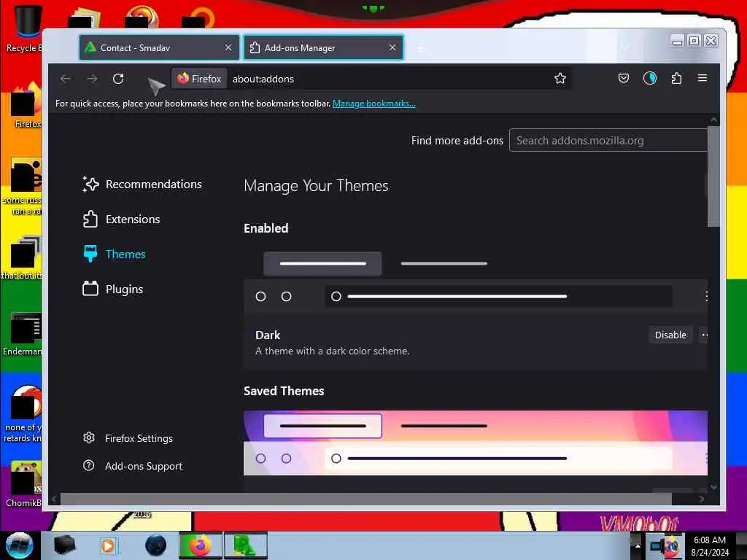Click the taskbar clock showing 6:08 AM
The height and width of the screenshot is (560, 747).
(x=710, y=546)
